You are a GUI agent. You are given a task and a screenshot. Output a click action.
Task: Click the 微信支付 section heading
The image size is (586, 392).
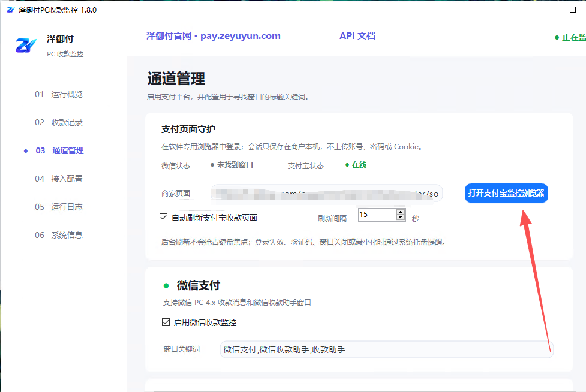pyautogui.click(x=199, y=285)
